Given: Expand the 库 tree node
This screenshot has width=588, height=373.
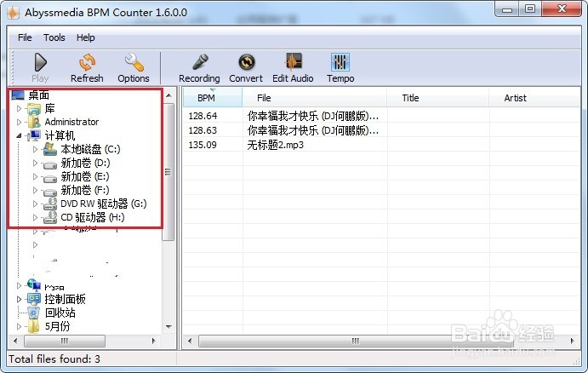Looking at the screenshot, I should tap(19, 109).
